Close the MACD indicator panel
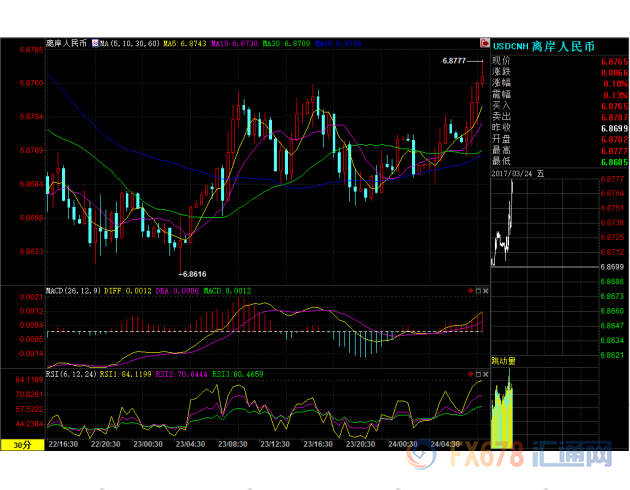The width and height of the screenshot is (630, 490). [x=485, y=291]
